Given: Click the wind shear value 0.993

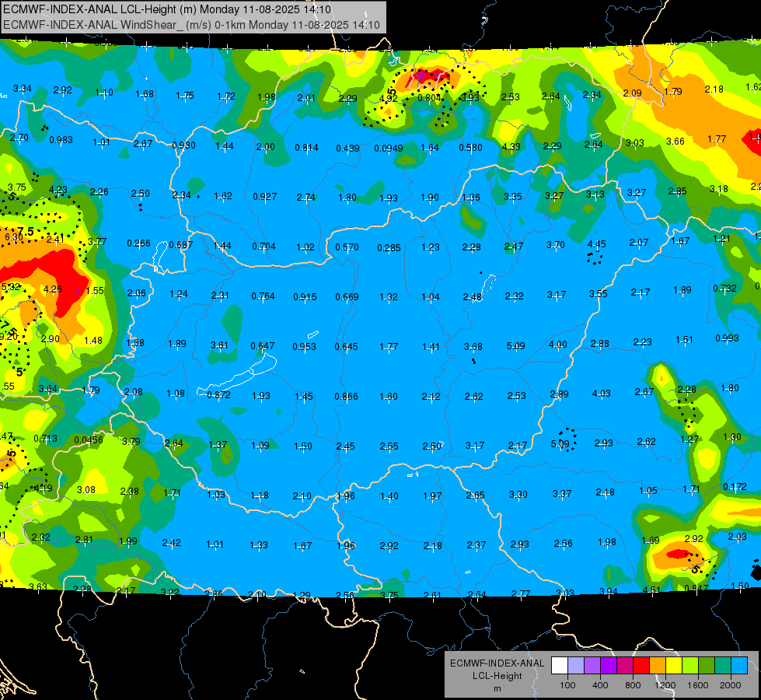Looking at the screenshot, I should coord(727,338).
